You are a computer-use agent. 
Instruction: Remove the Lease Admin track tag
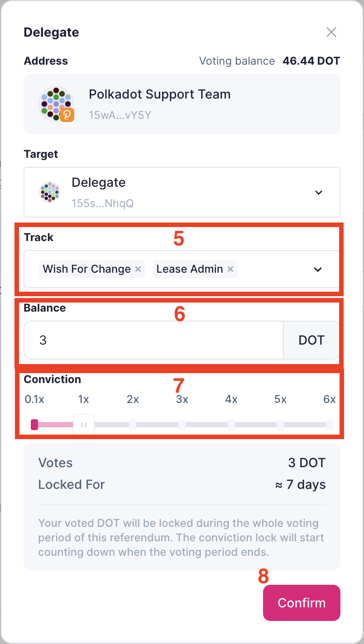[x=230, y=269]
